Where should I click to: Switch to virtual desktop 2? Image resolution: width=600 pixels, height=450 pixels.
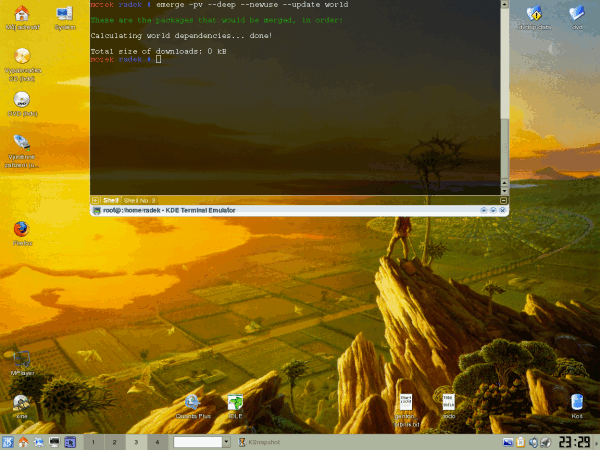pos(115,441)
